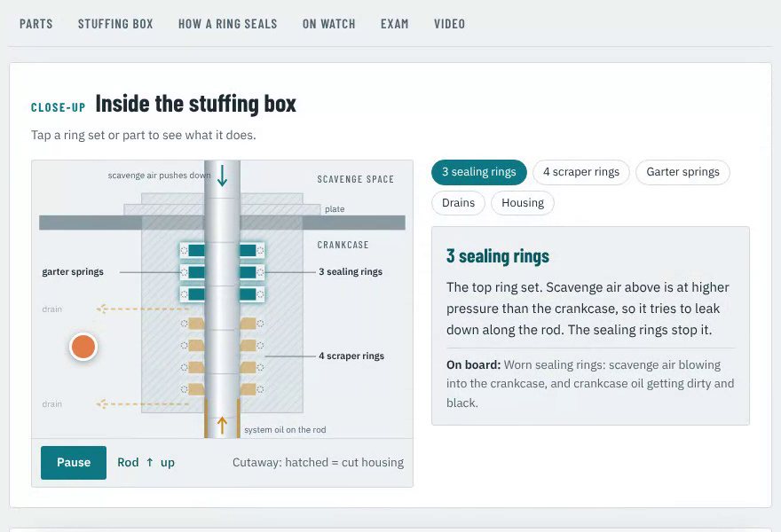Open the VIDEO nav item
This screenshot has height=532, width=781.
[x=449, y=24]
